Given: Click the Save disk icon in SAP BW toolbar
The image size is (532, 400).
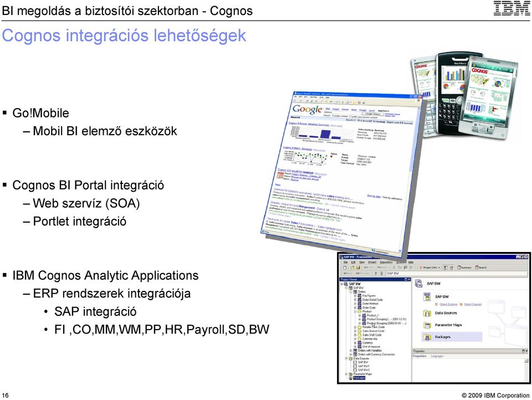Looking at the screenshot, I should tap(358, 268).
